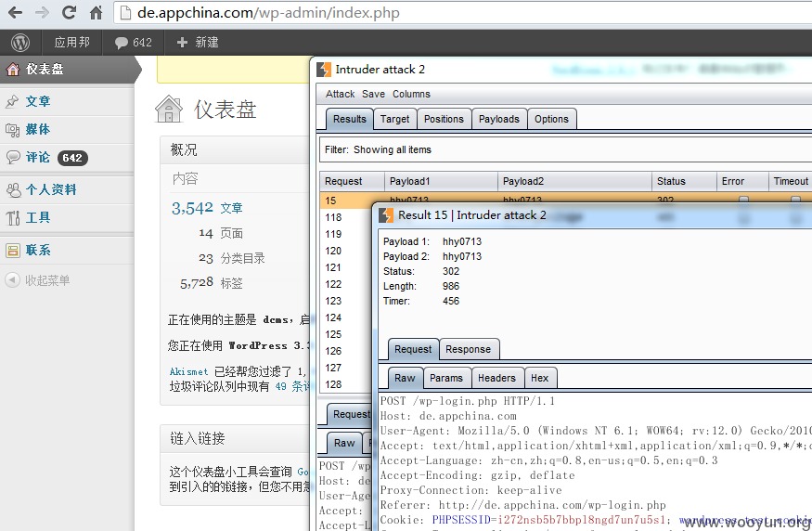Click 新建 plus in admin bar

(x=198, y=43)
